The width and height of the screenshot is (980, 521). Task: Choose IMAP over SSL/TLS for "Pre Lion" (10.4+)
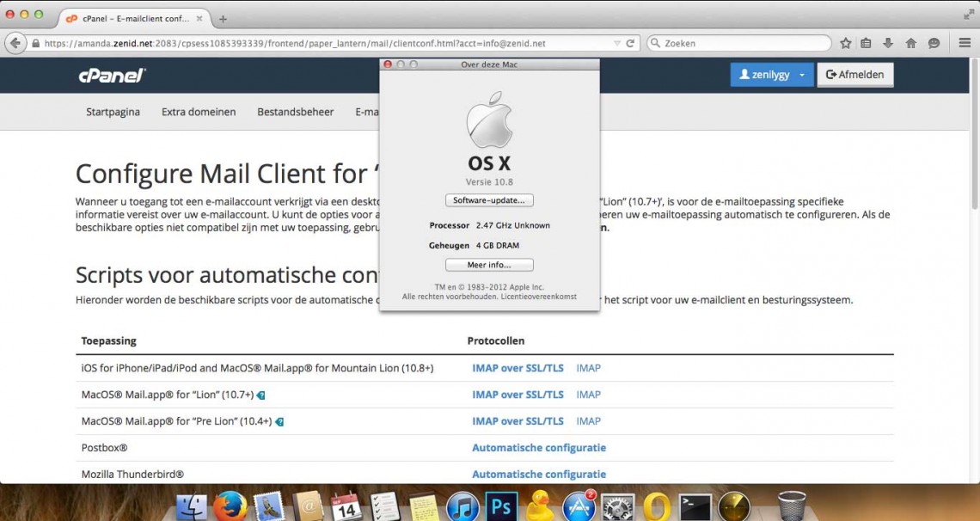pos(518,421)
